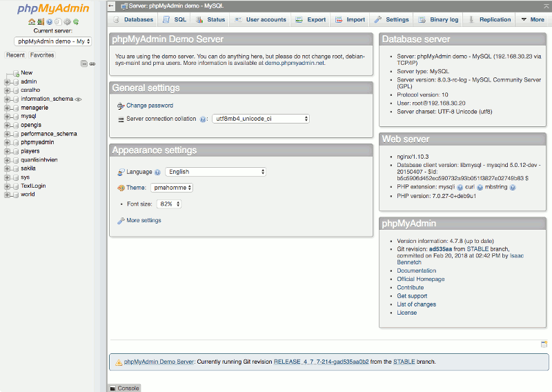Open the Language dropdown

click(215, 172)
